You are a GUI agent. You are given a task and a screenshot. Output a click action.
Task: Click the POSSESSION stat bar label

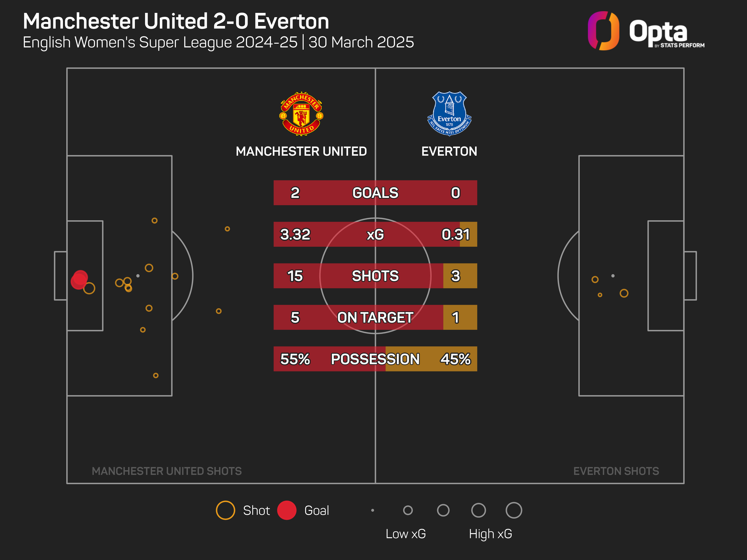(375, 359)
